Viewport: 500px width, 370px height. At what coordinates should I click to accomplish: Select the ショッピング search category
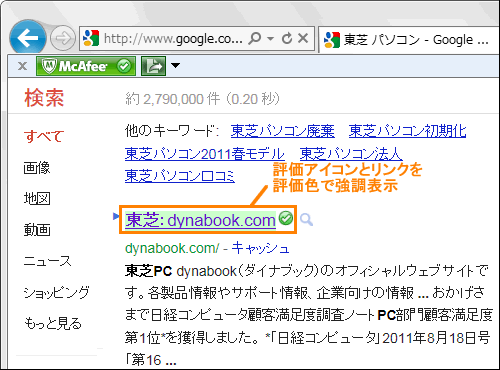(x=57, y=292)
